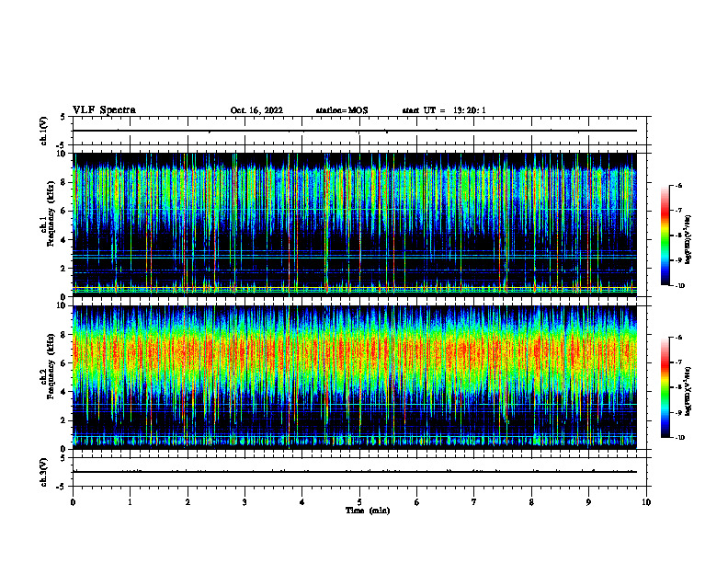This screenshot has width=728, height=563.
Task: Click the ch.1 colorbar 'log(PSD)' label
Action: (x=688, y=239)
